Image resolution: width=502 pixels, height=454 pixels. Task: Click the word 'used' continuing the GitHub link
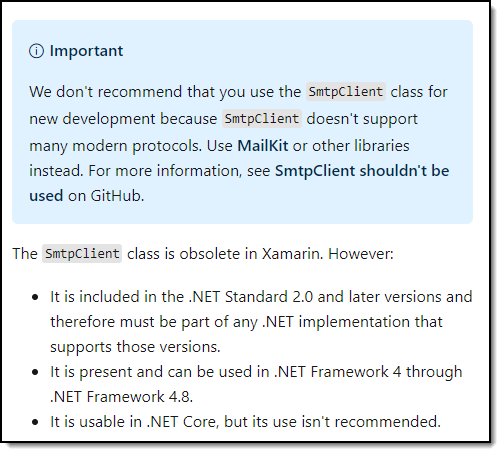click(x=46, y=196)
